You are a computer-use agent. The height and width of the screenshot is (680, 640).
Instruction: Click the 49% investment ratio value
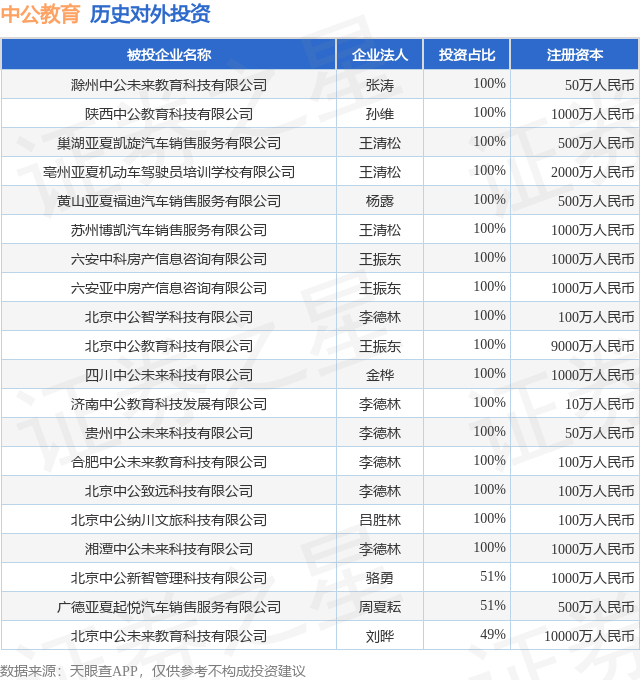pos(493,634)
